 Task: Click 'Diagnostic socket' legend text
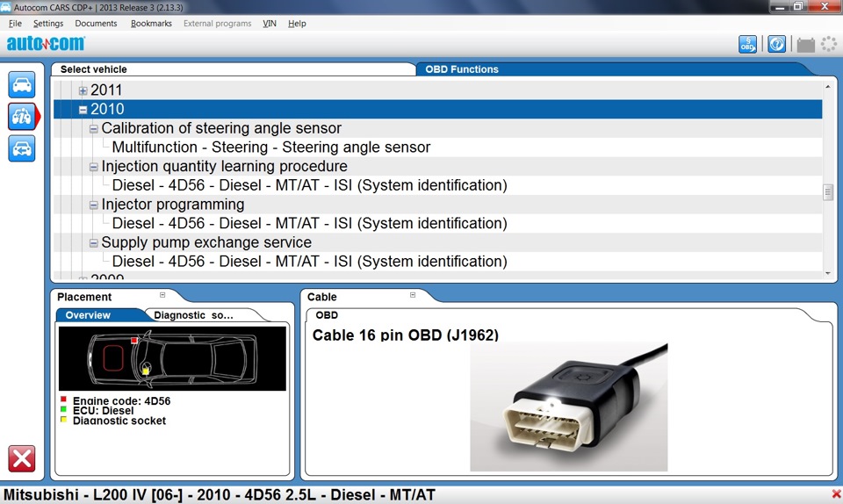click(x=119, y=421)
